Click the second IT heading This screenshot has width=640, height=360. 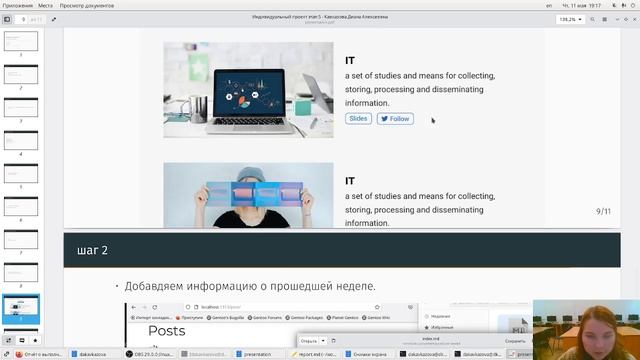350,181
